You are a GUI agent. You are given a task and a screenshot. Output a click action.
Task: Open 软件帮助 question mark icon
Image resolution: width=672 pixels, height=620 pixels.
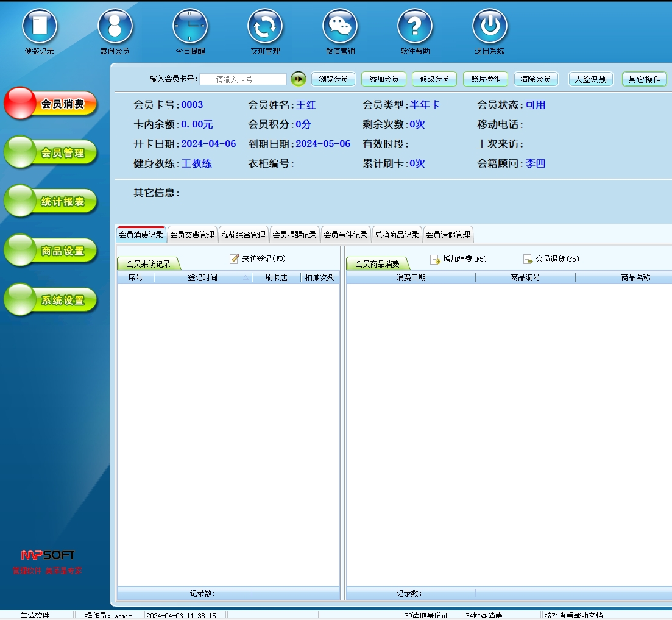[x=415, y=27]
